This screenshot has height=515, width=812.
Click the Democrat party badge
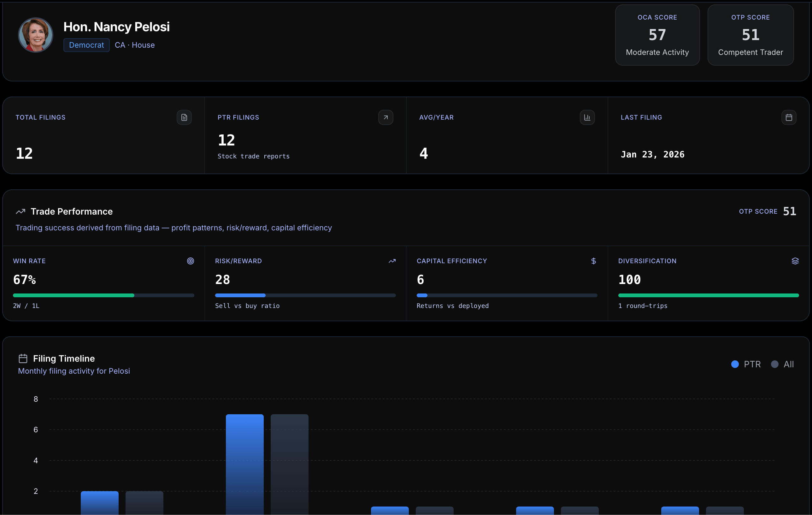[86, 45]
